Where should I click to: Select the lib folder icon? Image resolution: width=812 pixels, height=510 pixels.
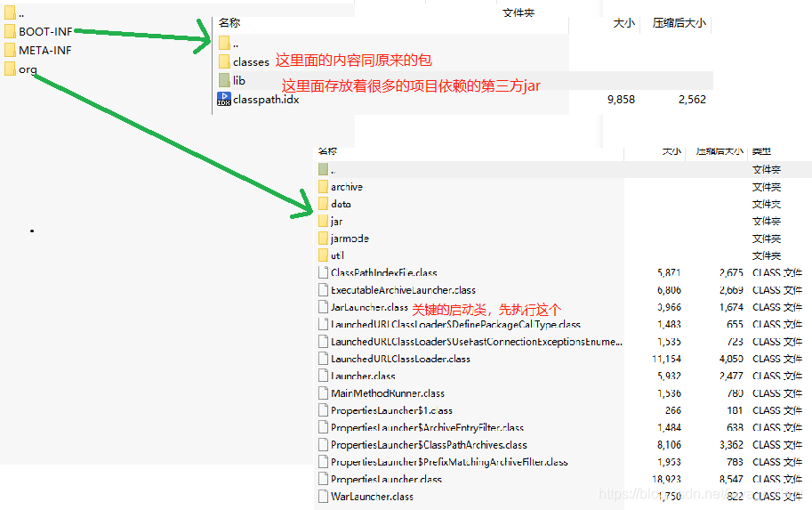[x=224, y=80]
